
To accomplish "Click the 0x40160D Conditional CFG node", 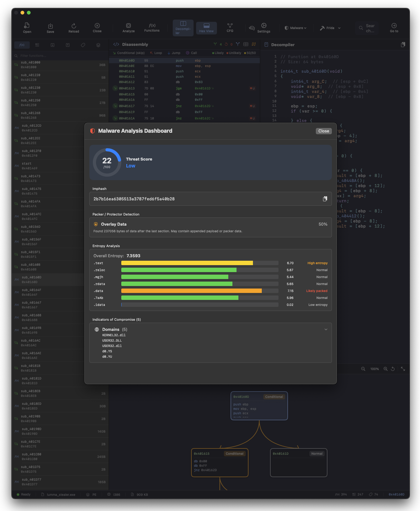I will [x=259, y=406].
